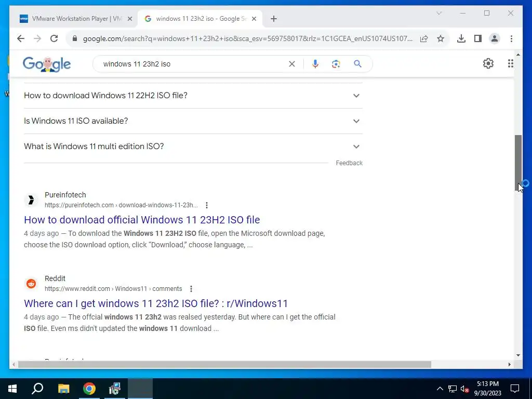Share this page via address bar icon
532x399 pixels.
[x=424, y=38]
